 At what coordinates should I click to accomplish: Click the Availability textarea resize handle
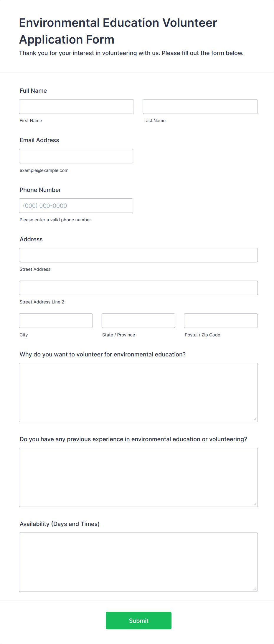[255, 589]
